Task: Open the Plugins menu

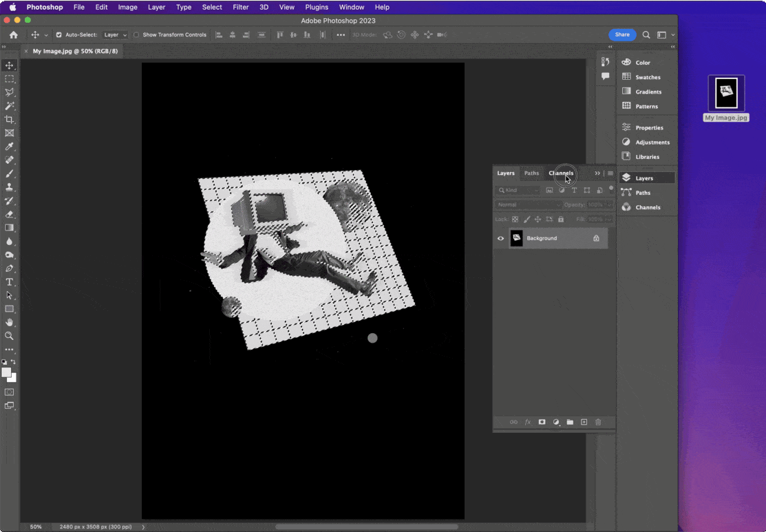Action: click(x=317, y=8)
